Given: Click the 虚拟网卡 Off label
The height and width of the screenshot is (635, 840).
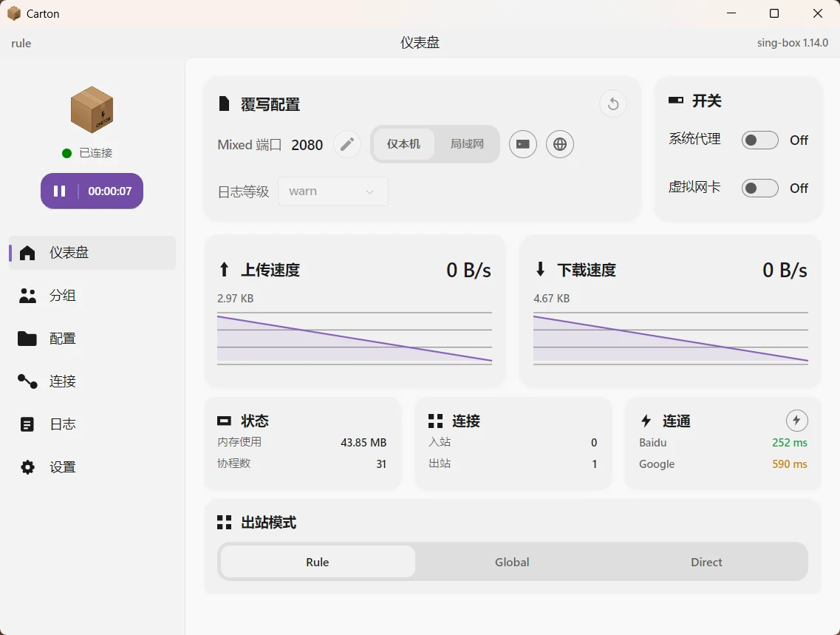Looking at the screenshot, I should [x=799, y=189].
